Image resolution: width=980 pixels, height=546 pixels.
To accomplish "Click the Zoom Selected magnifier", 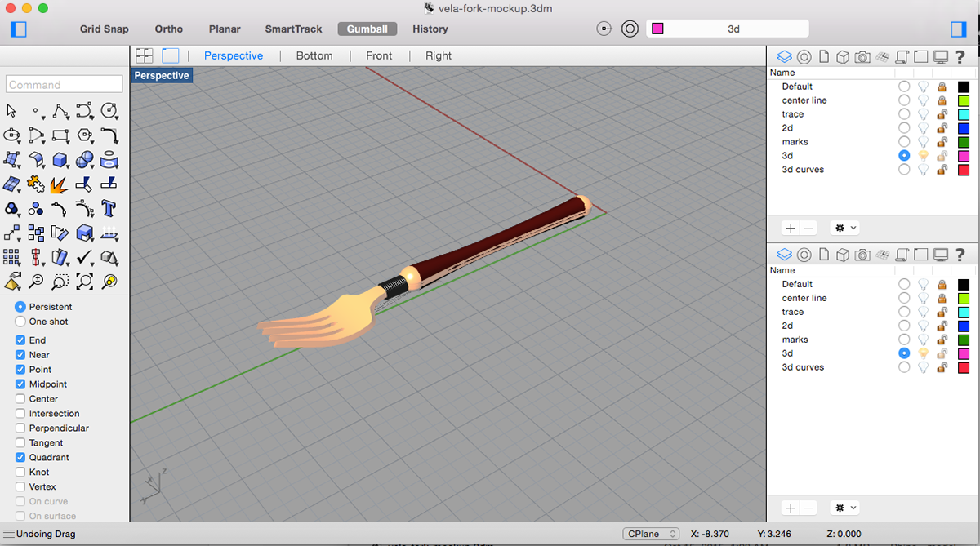I will click(109, 282).
